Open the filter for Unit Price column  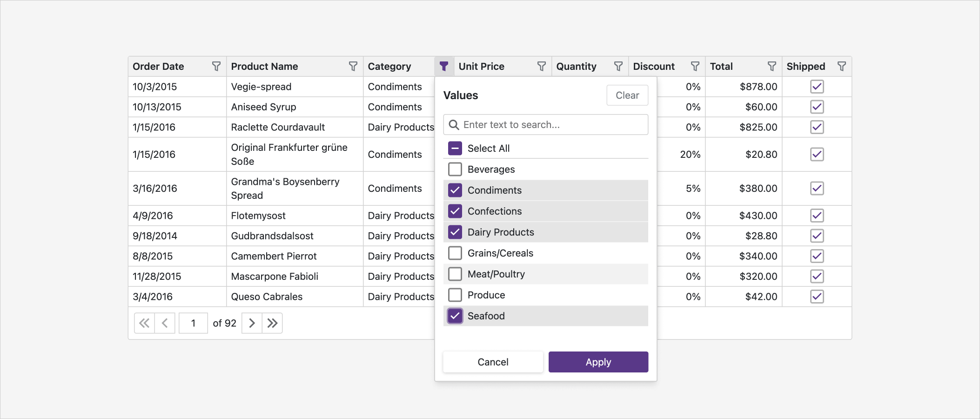(x=541, y=66)
